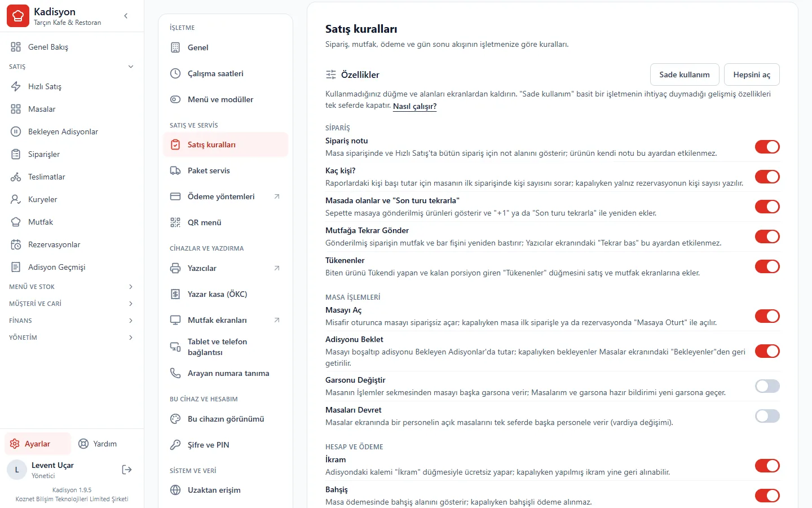Enable the Garsonu Değiştir toggle
The height and width of the screenshot is (508, 812).
pos(767,386)
